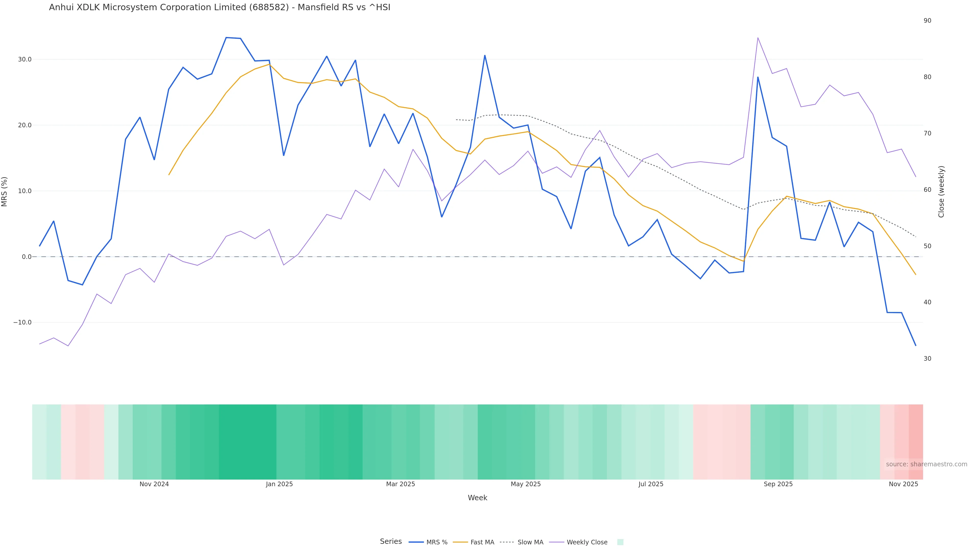Click the "Series" legend title
Screen dimensions: 980x551
391,542
